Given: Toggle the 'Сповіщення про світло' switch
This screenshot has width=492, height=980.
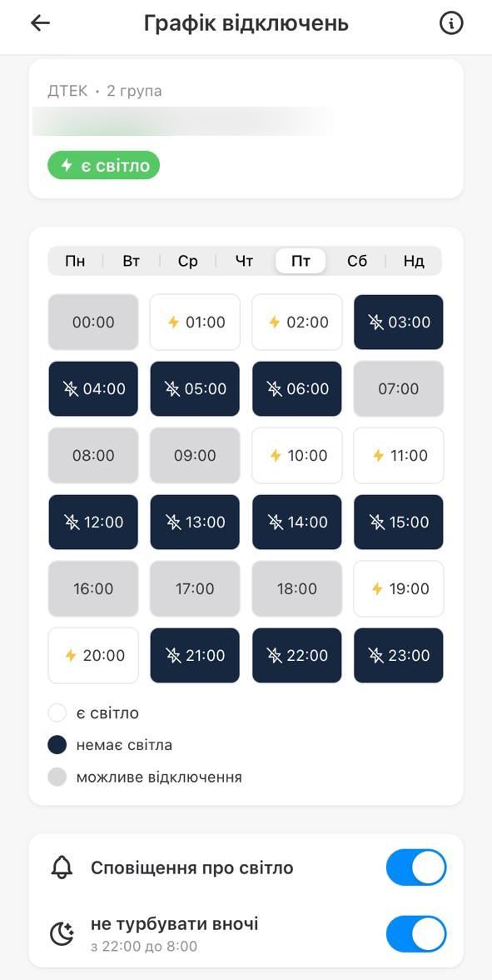Looking at the screenshot, I should coord(416,867).
